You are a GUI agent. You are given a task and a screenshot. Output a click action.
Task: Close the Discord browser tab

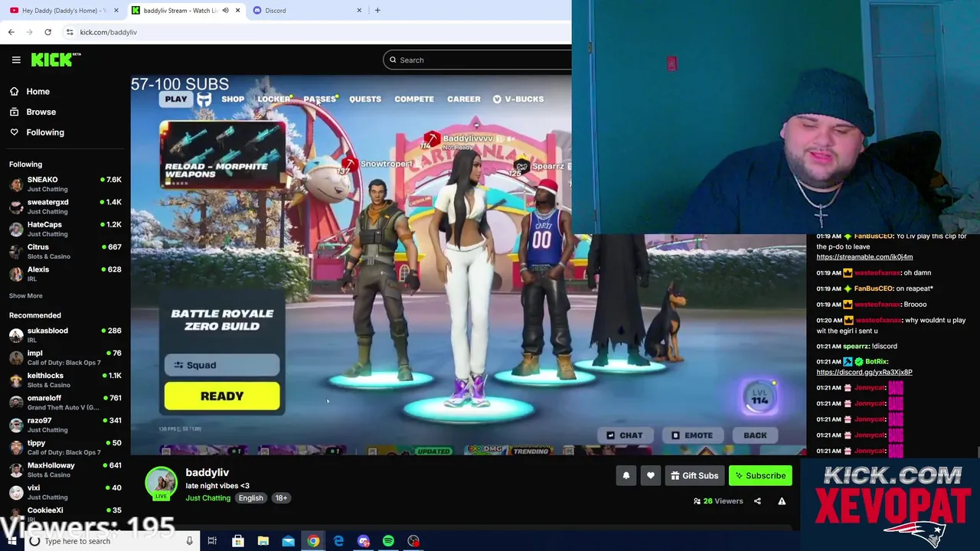point(359,10)
